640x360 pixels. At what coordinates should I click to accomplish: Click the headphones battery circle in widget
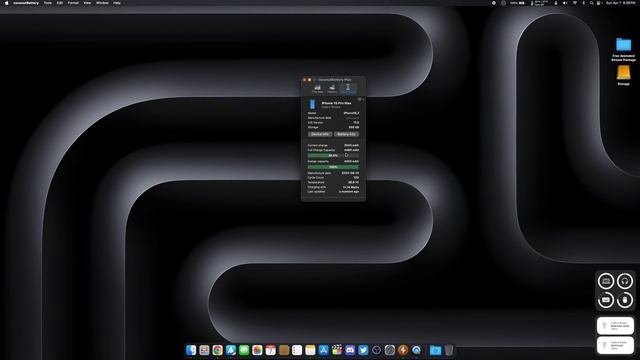(x=624, y=281)
